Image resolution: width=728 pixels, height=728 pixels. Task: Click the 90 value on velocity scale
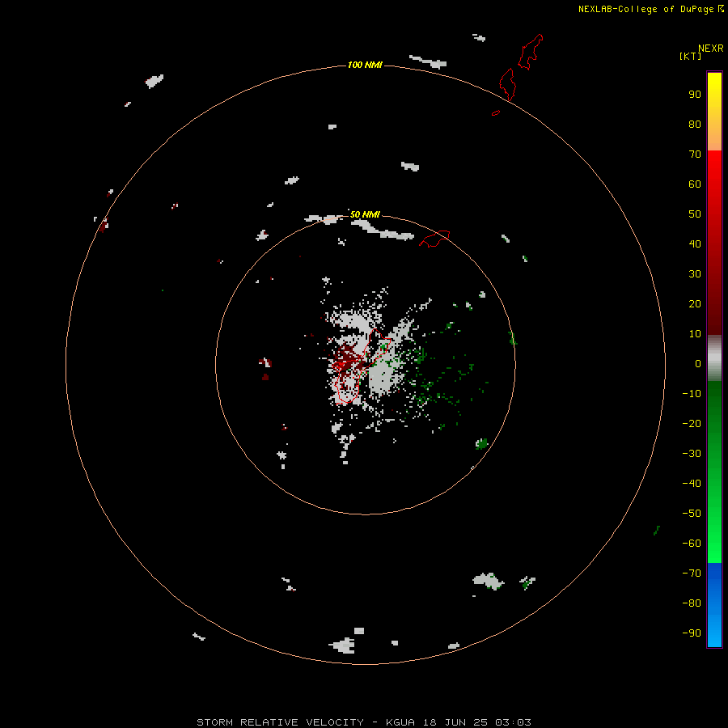point(695,95)
